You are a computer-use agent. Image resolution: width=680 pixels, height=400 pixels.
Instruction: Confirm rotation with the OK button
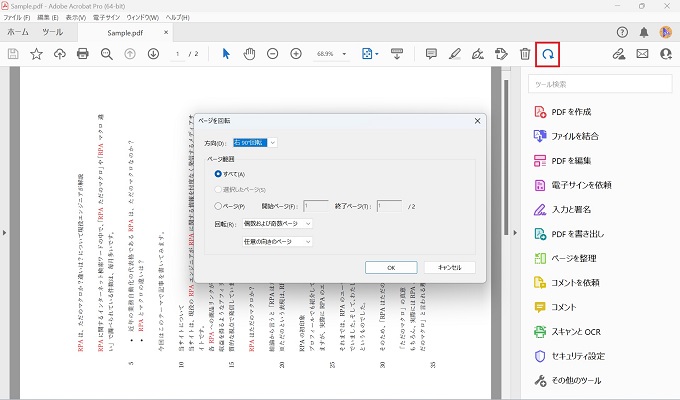(x=391, y=268)
